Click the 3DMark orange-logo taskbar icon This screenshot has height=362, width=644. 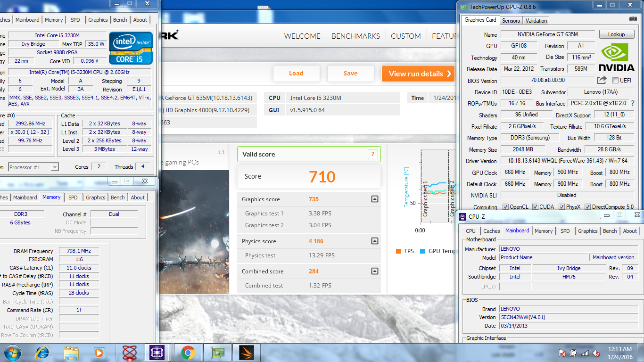(x=247, y=353)
